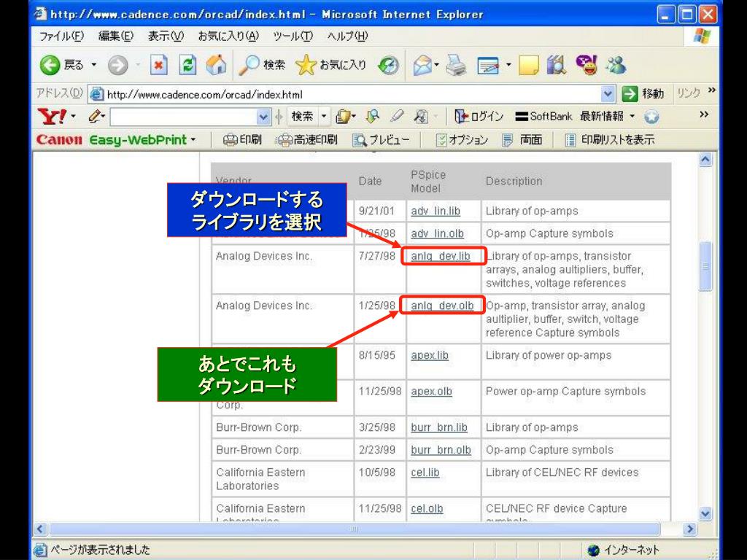747x560 pixels.
Task: Click the Canon オプション options button
Action: [462, 139]
